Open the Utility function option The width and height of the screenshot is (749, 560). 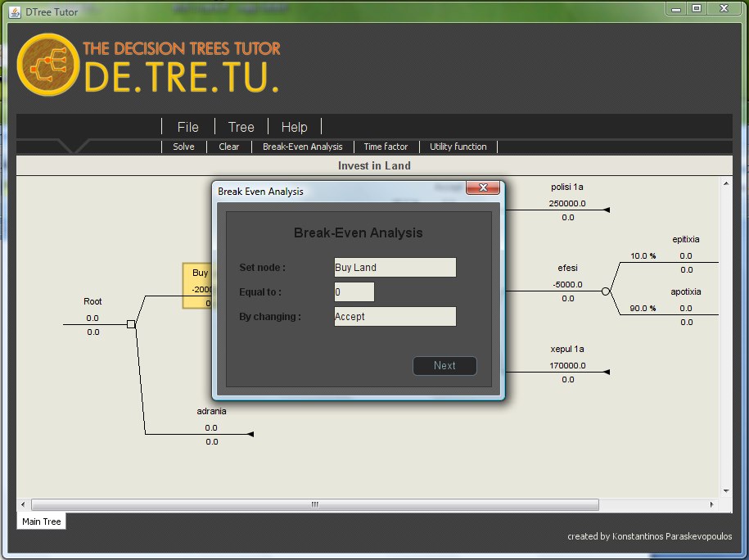[458, 147]
